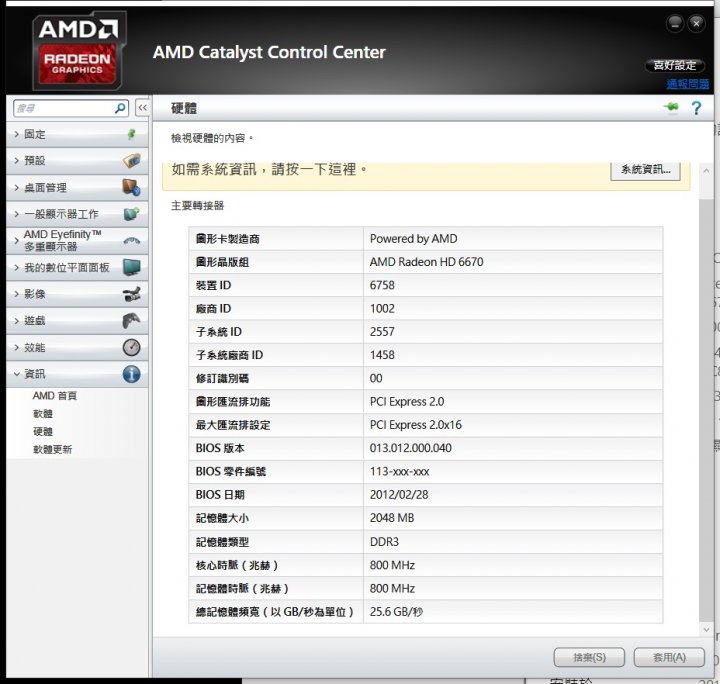Click the scrollbar up arrow
Screen dimensions: 720x684
click(x=706, y=171)
